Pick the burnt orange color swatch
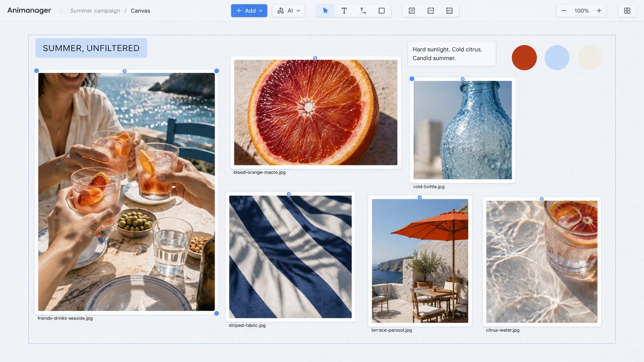The width and height of the screenshot is (644, 362). point(524,58)
